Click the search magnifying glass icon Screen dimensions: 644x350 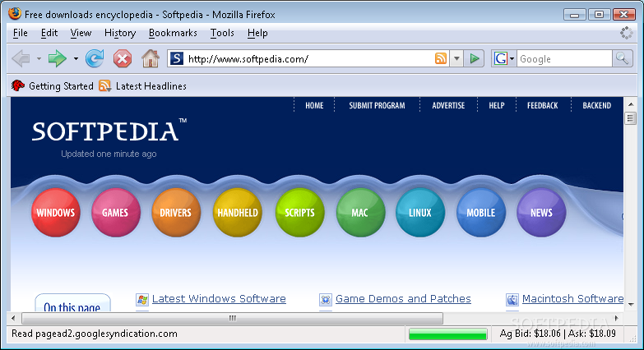coord(623,58)
